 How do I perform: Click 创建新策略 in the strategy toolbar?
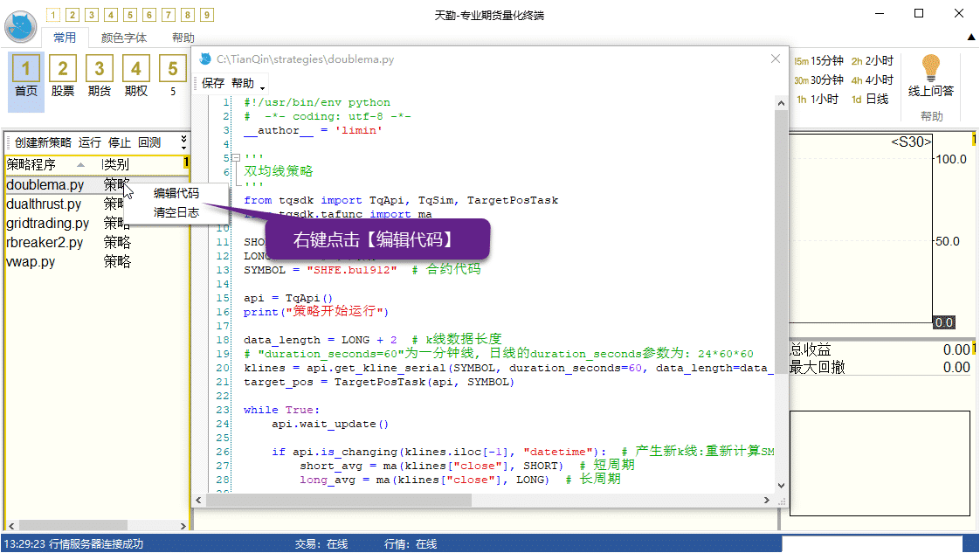[x=43, y=142]
